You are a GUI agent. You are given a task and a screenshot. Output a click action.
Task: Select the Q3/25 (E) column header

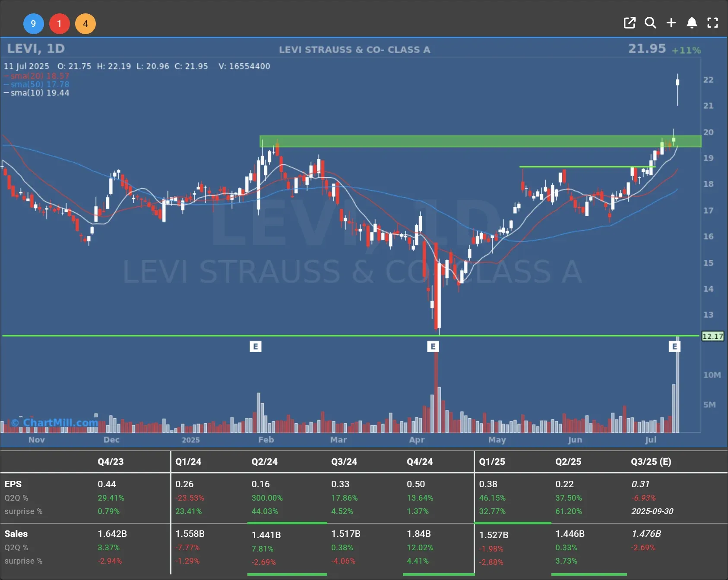[651, 461]
